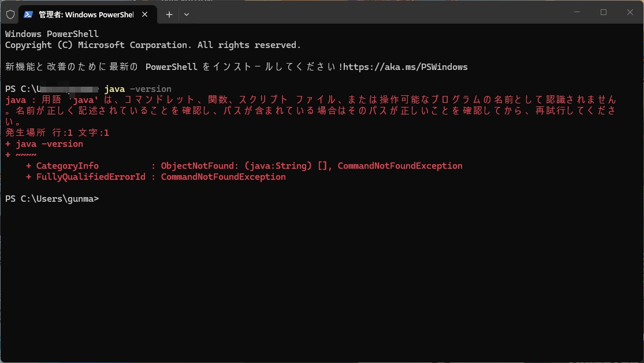Open the tab switcher chevron dropdown
This screenshot has height=363, width=644.
186,14
